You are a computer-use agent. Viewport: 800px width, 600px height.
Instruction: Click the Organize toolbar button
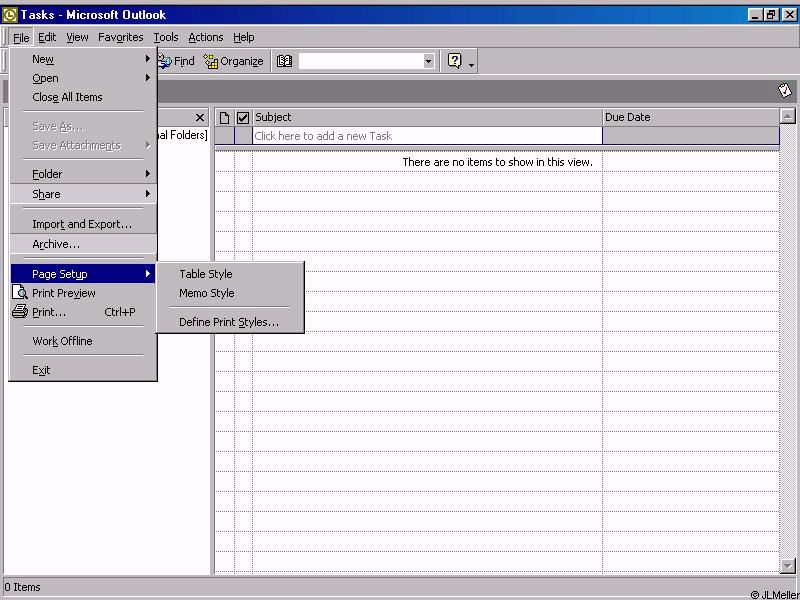pyautogui.click(x=233, y=61)
